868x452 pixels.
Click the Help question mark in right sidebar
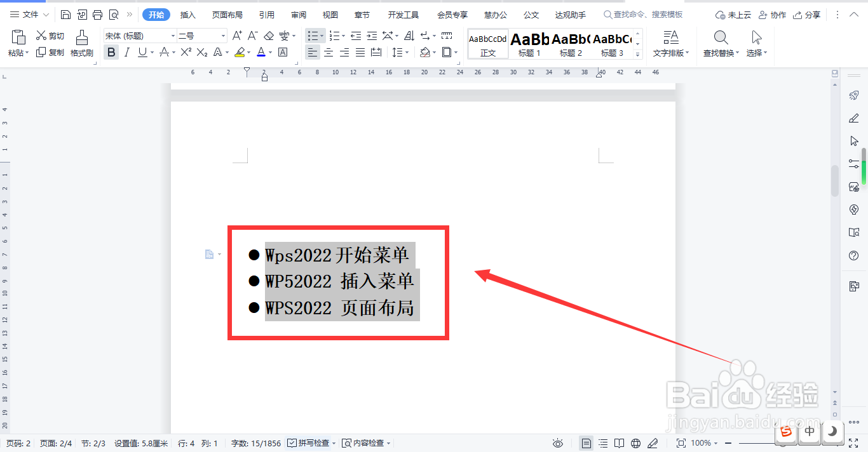[x=854, y=256]
